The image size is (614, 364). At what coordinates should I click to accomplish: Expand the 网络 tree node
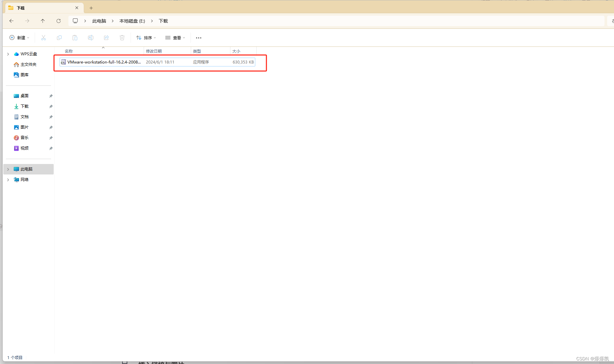point(8,180)
